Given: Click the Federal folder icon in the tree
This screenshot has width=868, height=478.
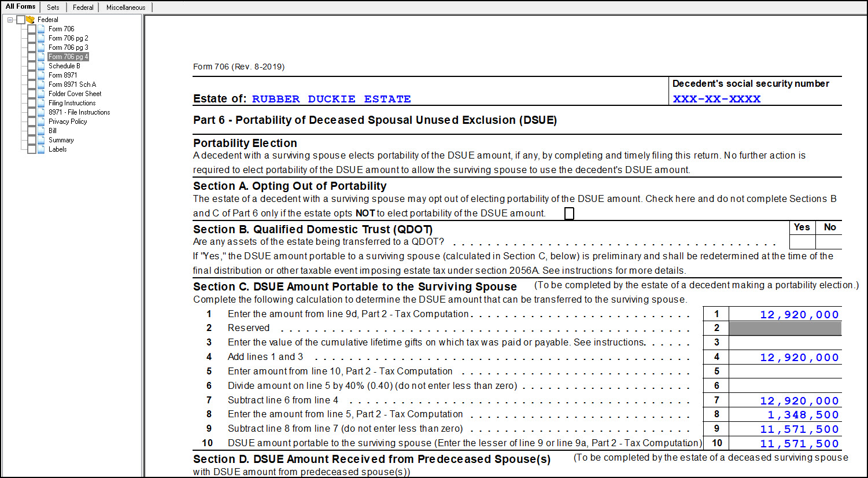Looking at the screenshot, I should [x=31, y=20].
